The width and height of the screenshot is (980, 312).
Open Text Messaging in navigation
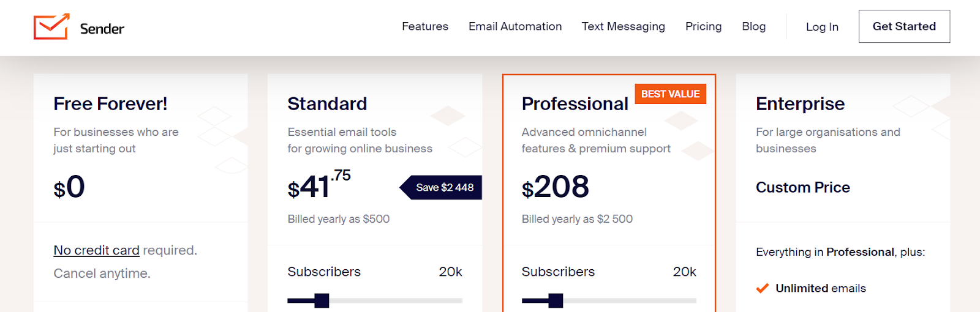click(x=623, y=26)
